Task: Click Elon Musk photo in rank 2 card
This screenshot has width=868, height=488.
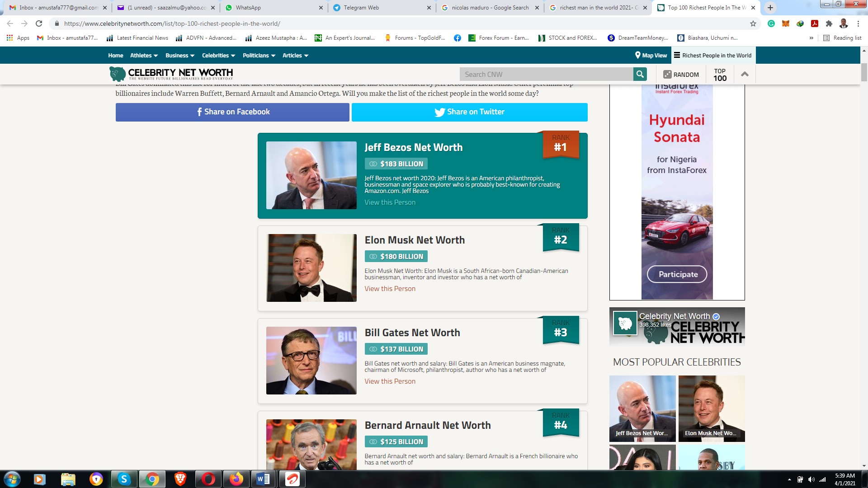Action: click(x=311, y=268)
